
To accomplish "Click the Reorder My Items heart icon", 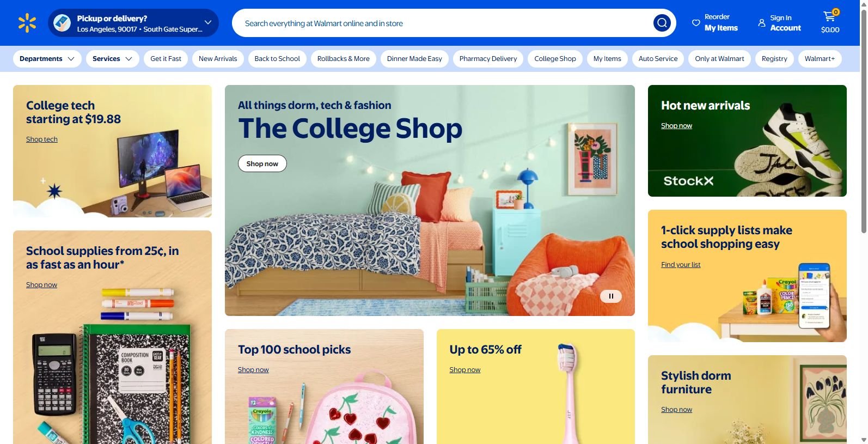I will click(695, 23).
